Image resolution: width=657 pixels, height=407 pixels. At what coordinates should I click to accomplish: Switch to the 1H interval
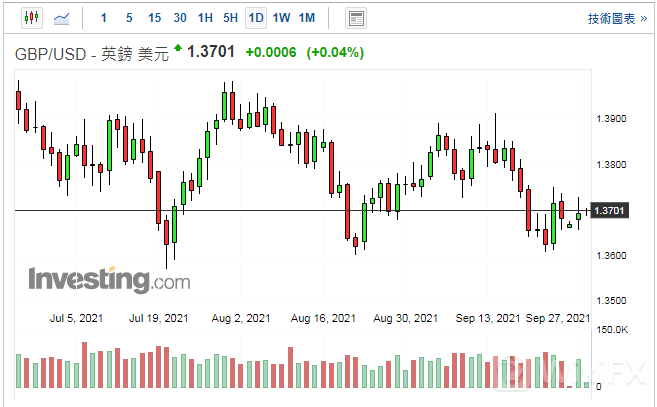tap(205, 18)
